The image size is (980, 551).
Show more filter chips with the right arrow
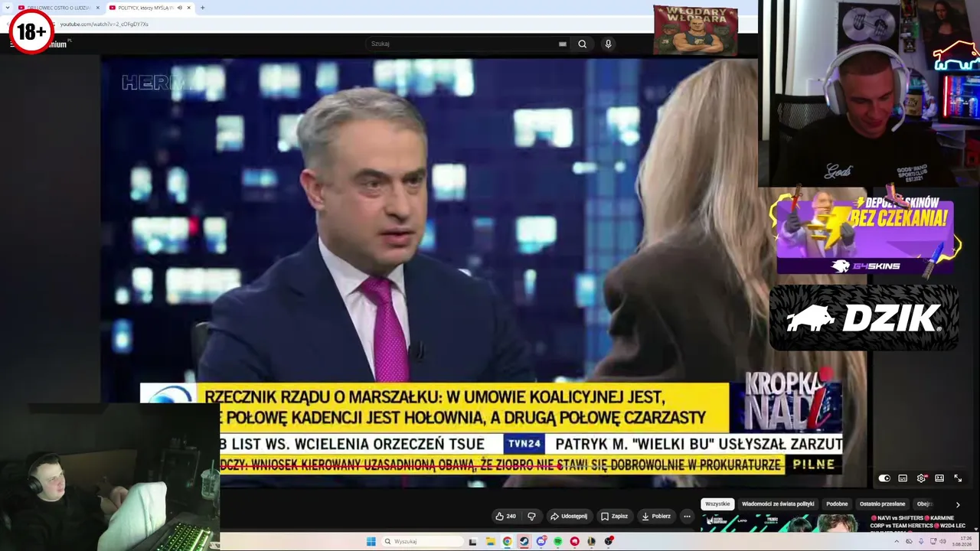coord(958,505)
